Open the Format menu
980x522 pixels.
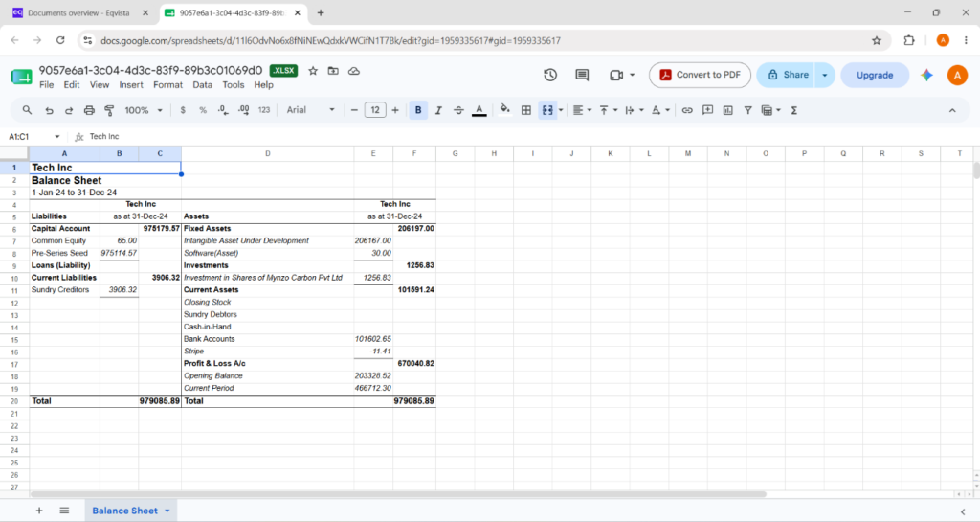coord(167,85)
